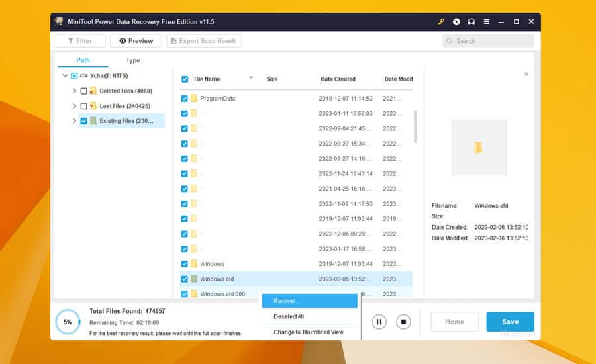Screen dimensions: 596x364
Task: Switch to the Type tab
Action: click(133, 60)
